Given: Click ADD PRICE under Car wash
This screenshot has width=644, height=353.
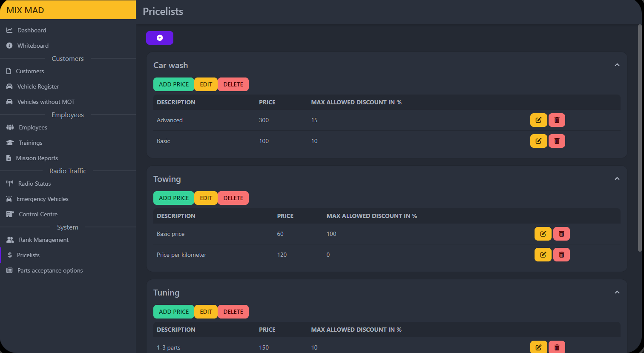Looking at the screenshot, I should pyautogui.click(x=173, y=84).
